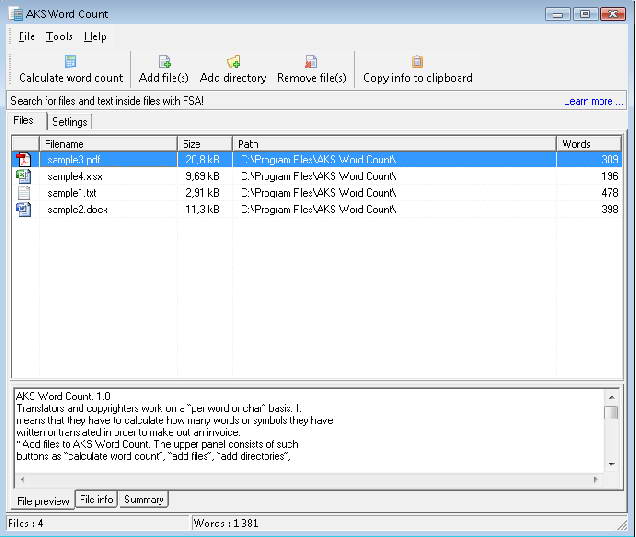The image size is (636, 537).
Task: Click the Excel icon beside sample4.xsx
Action: (24, 176)
